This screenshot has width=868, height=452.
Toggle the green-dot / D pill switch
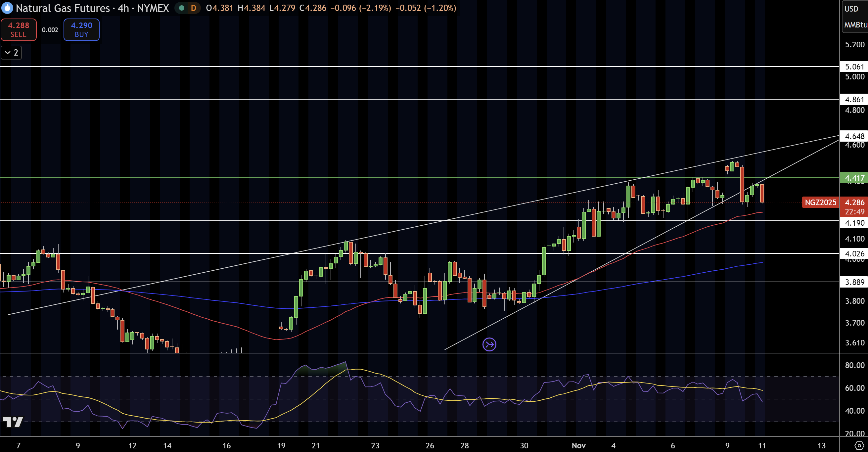coord(187,8)
